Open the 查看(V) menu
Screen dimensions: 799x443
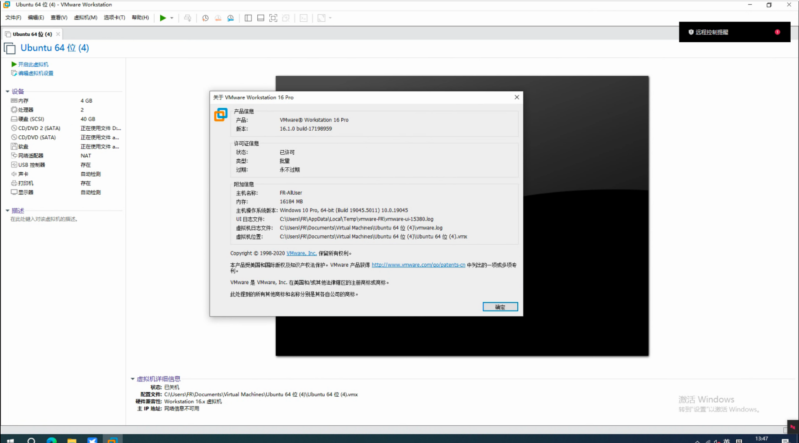click(59, 18)
